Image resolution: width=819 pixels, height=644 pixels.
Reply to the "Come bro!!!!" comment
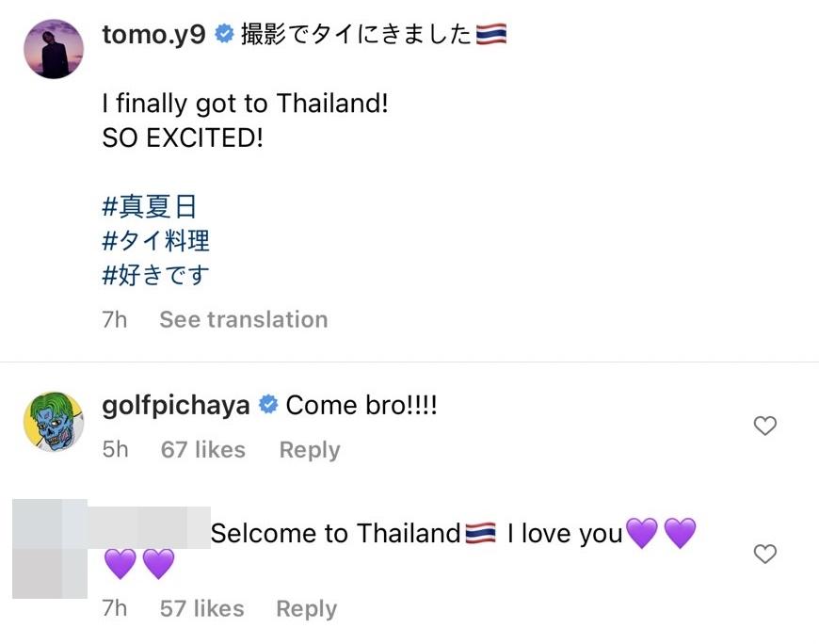click(309, 450)
